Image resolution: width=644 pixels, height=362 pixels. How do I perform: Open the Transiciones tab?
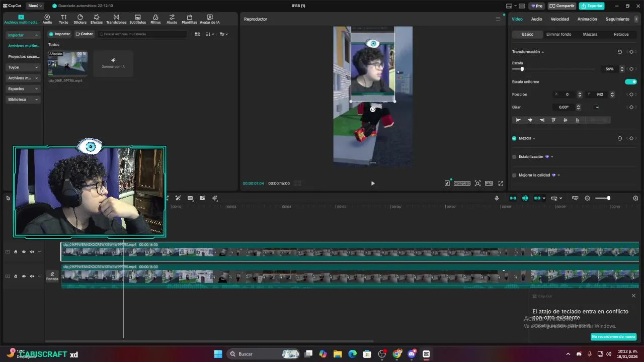point(116,19)
